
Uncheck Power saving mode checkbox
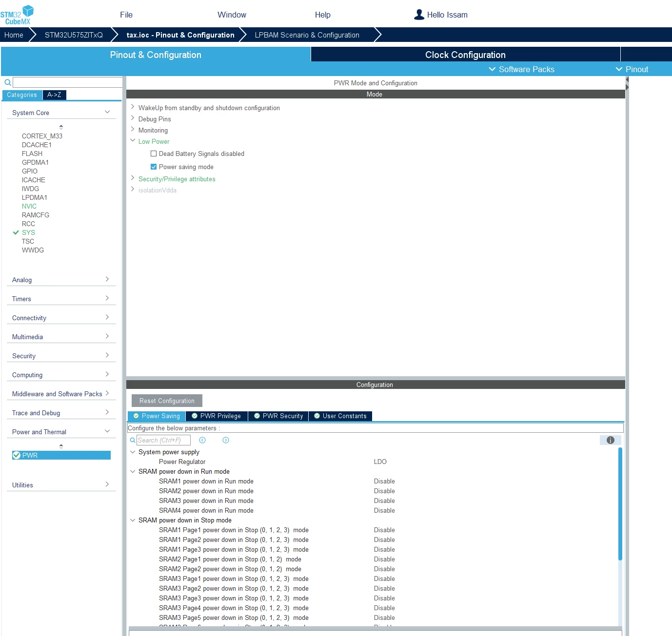coord(154,167)
